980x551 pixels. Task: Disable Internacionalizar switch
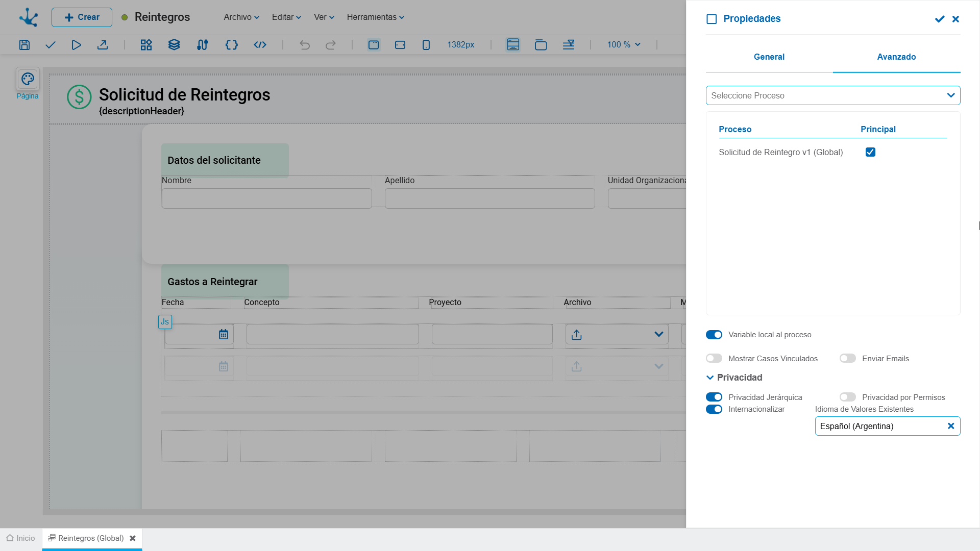(714, 409)
